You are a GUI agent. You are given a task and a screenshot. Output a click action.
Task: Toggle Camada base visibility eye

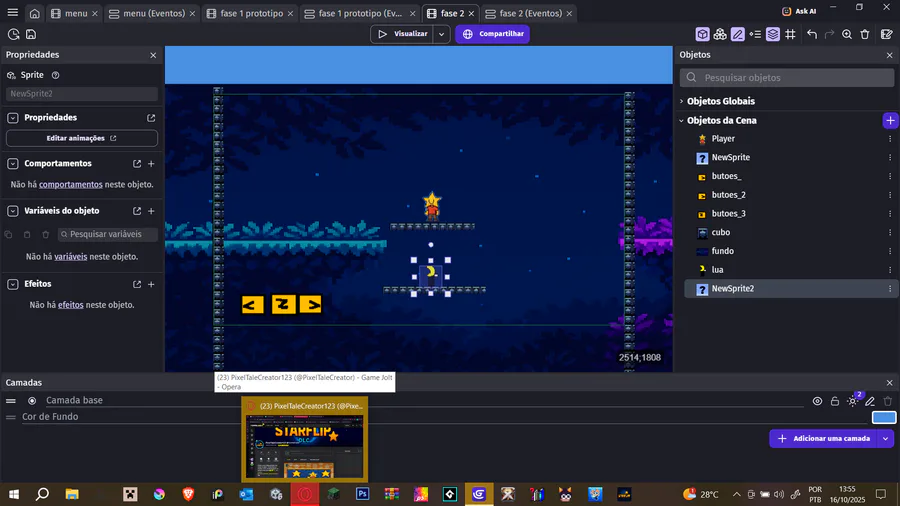(817, 401)
